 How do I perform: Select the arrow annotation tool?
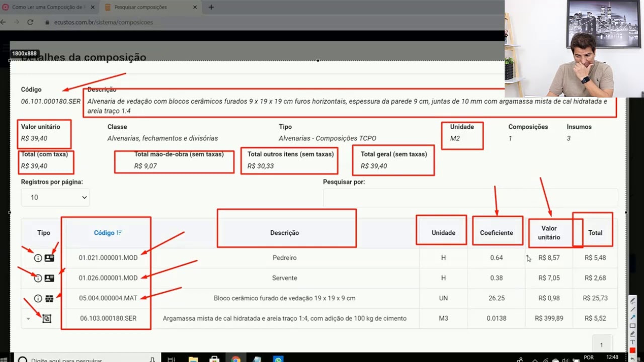tap(633, 317)
